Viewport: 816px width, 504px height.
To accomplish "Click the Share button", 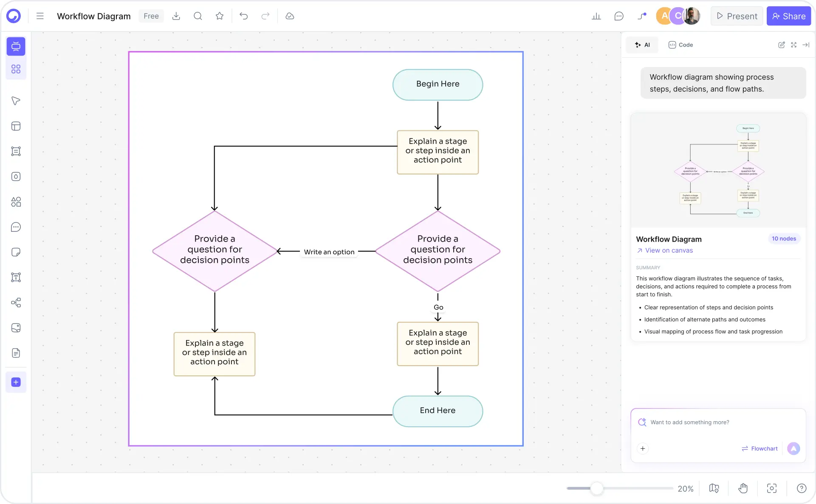I will [789, 16].
